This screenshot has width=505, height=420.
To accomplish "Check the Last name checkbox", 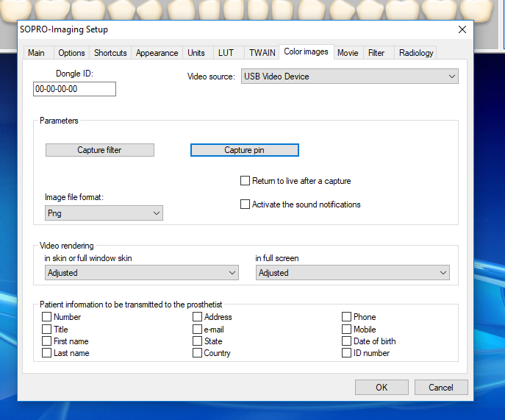I will [47, 353].
